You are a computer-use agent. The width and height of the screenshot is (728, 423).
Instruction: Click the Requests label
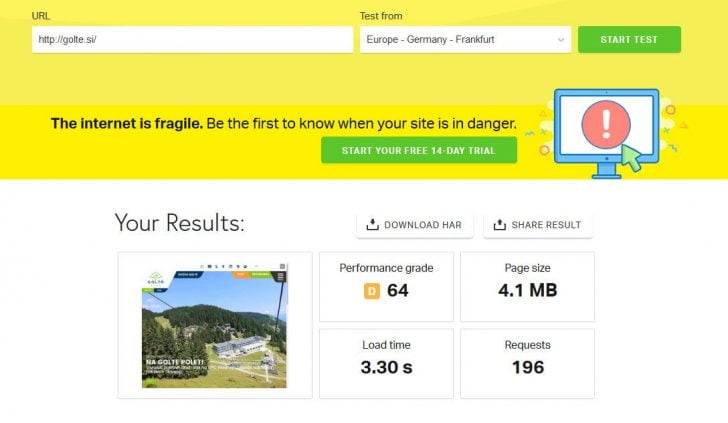[527, 345]
